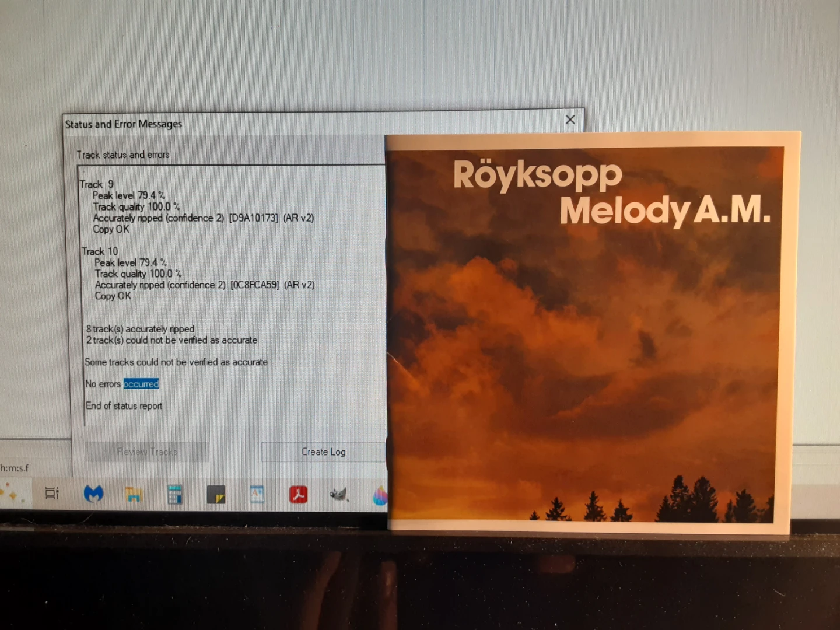Click 'End of status report' line
This screenshot has width=840, height=630.
click(124, 406)
